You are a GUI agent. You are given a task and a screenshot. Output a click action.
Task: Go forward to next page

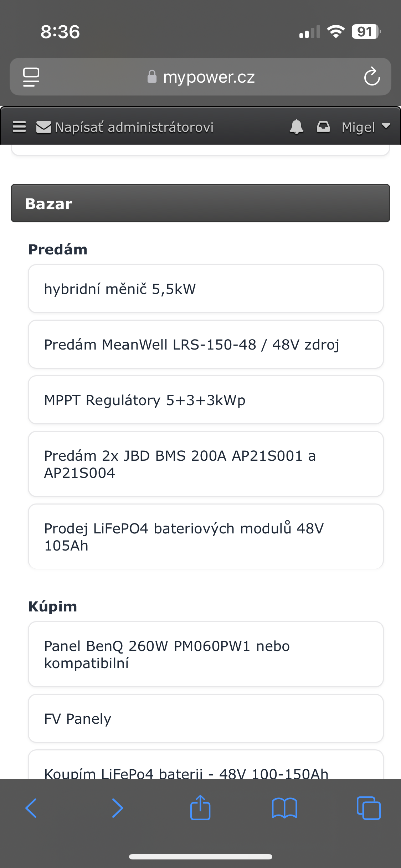(x=117, y=808)
